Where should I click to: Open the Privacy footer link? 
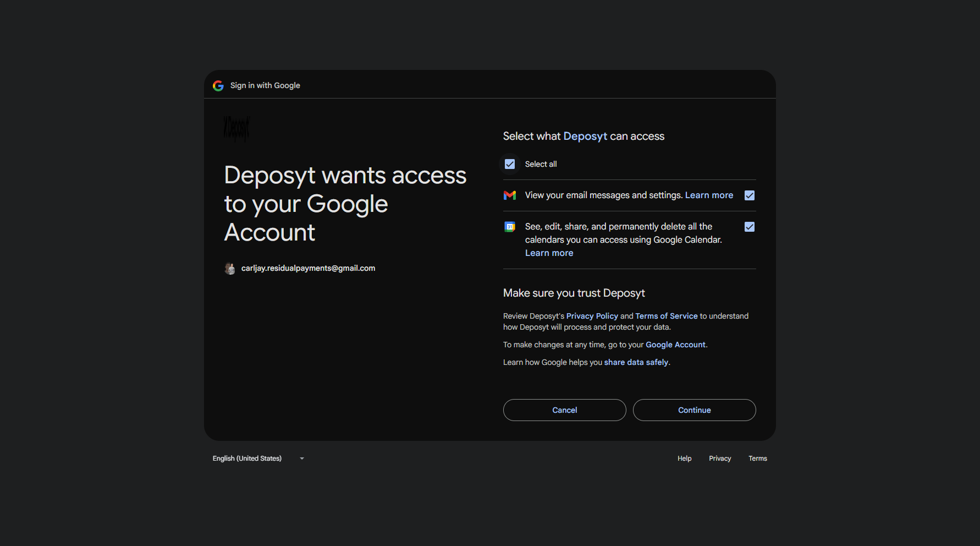(720, 458)
